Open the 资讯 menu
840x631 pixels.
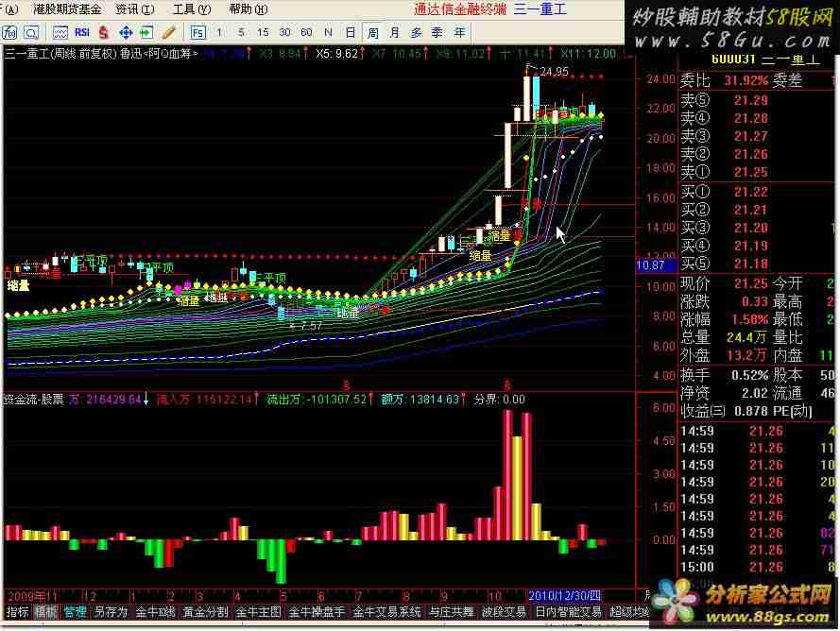pos(135,9)
